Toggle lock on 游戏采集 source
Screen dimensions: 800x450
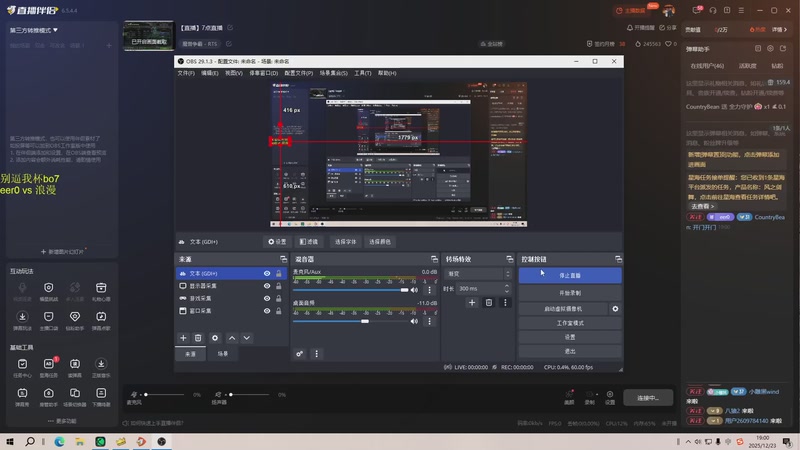[279, 298]
